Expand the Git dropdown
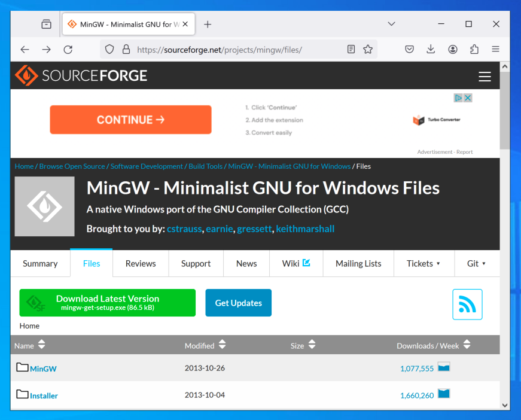 477,263
